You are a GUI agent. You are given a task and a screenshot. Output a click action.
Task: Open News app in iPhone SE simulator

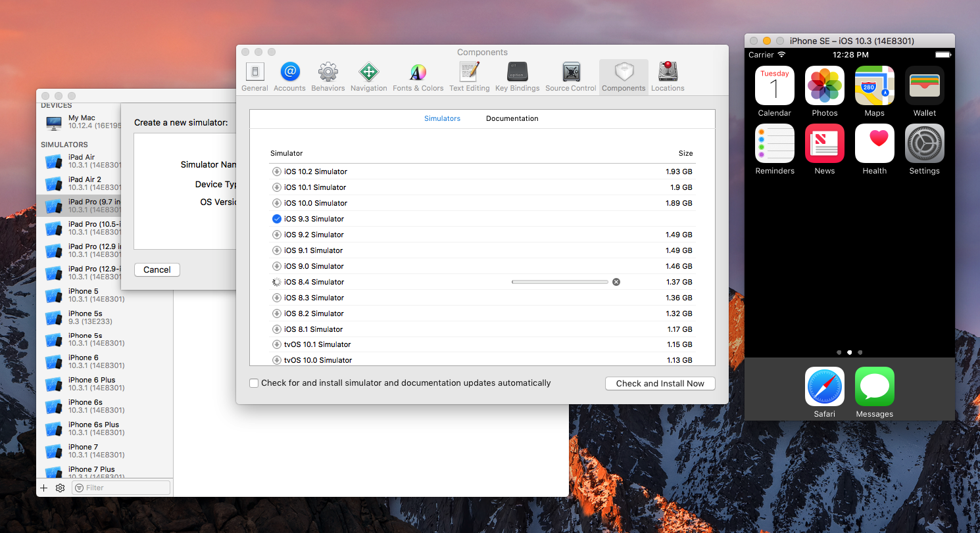pyautogui.click(x=825, y=143)
